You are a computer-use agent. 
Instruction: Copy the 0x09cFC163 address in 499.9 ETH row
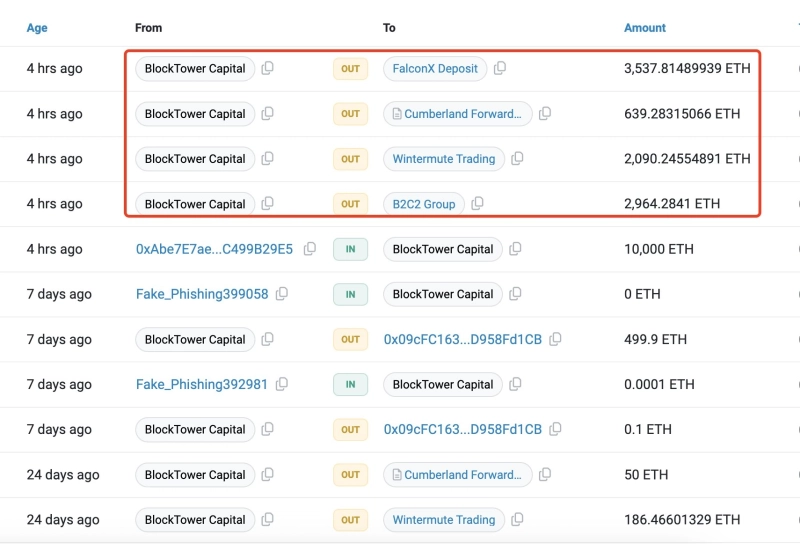point(555,339)
